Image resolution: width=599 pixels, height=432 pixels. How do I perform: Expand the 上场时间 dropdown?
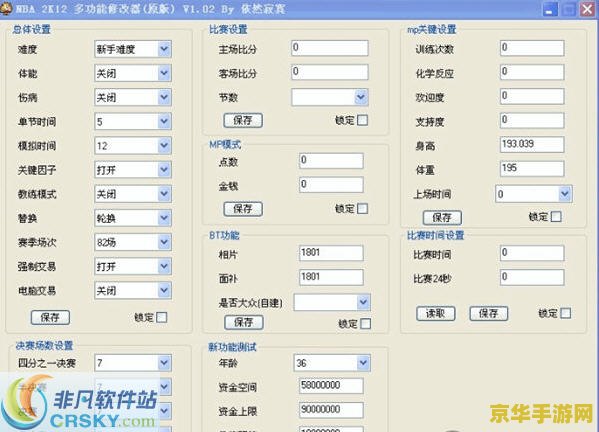coord(565,194)
